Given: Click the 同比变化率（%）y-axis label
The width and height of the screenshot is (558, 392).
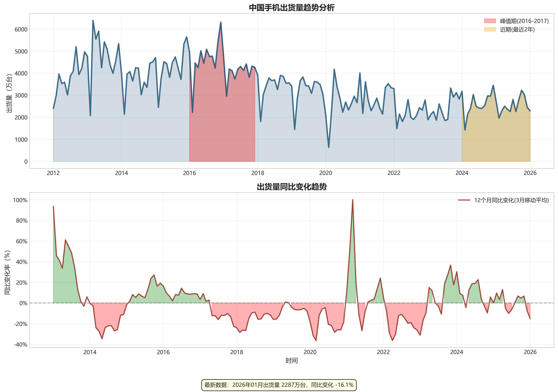Looking at the screenshot, I should (x=7, y=272).
